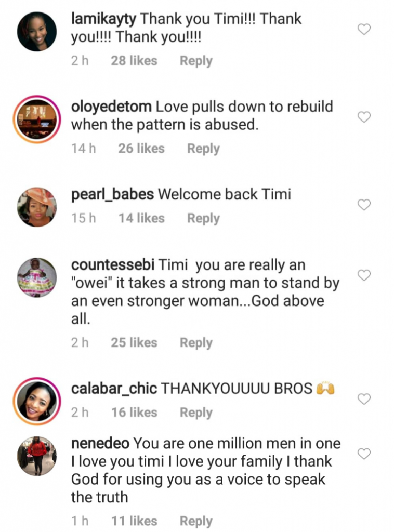Tap the heart on oloyedetom's comment

[x=364, y=117]
